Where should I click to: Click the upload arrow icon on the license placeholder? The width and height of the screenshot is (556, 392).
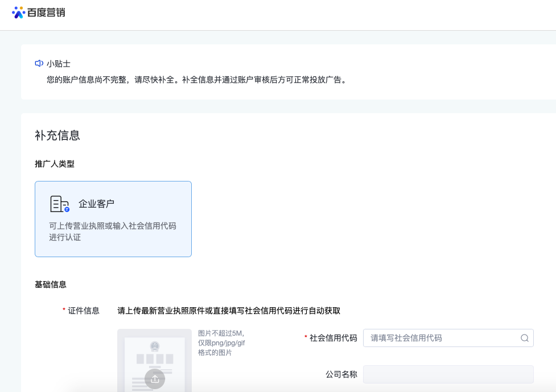click(x=154, y=379)
